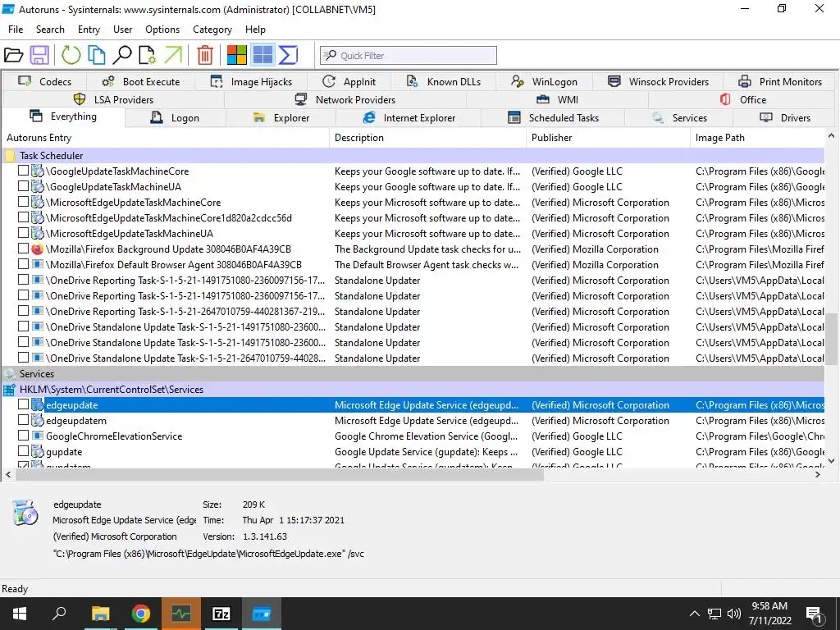Switch to the Known DLLs tab

[444, 81]
